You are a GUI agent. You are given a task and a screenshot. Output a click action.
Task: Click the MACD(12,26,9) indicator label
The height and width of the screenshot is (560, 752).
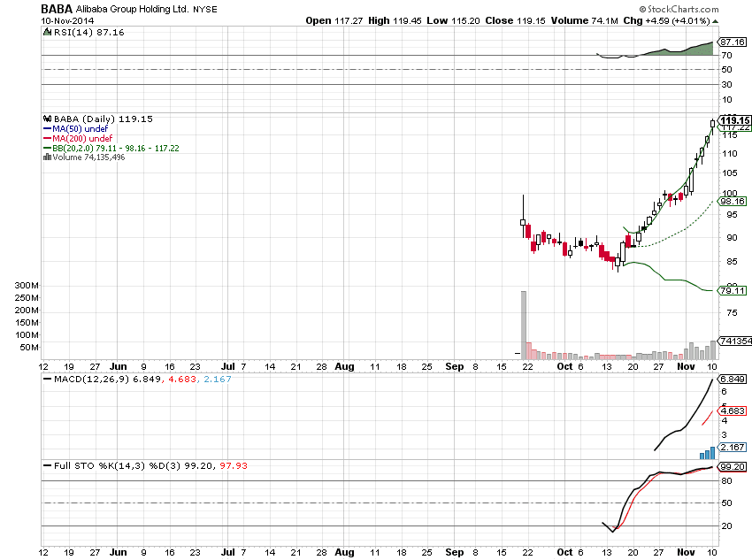(92, 379)
